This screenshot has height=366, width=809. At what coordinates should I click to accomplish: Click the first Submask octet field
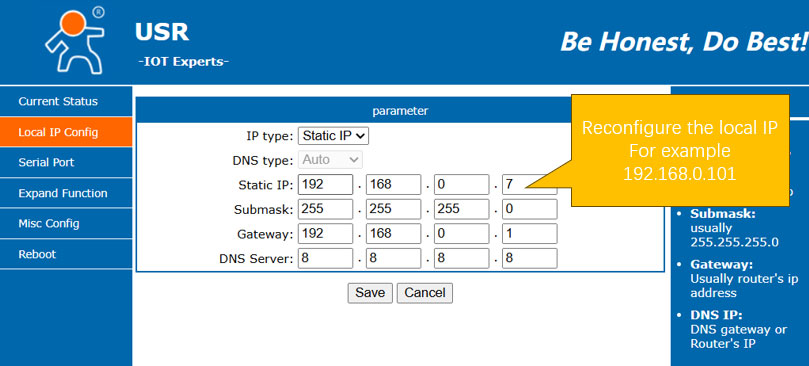click(x=326, y=209)
